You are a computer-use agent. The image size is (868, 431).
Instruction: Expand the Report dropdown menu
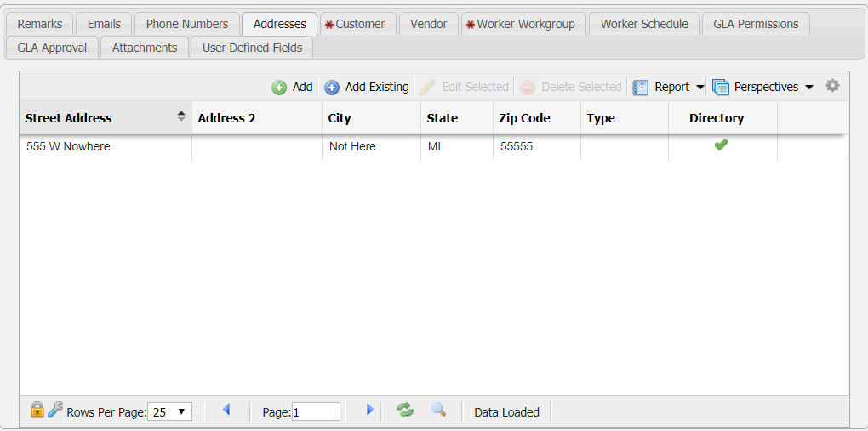click(x=700, y=88)
